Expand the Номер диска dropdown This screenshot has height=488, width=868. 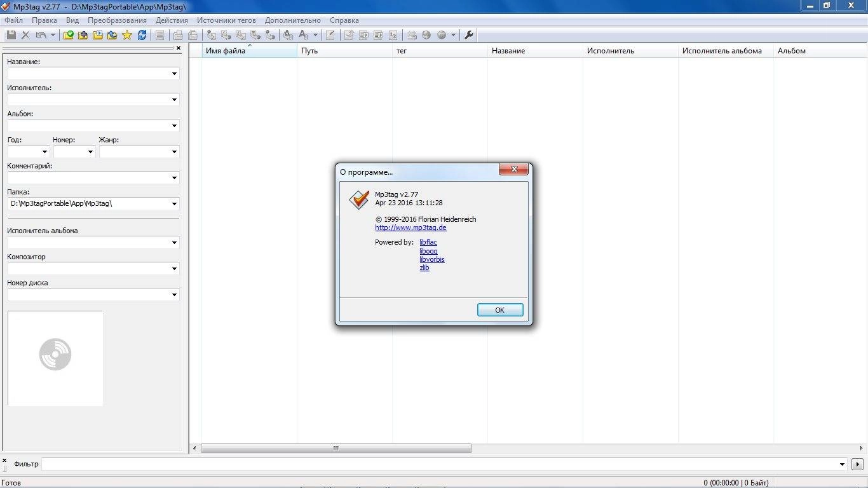coord(174,295)
